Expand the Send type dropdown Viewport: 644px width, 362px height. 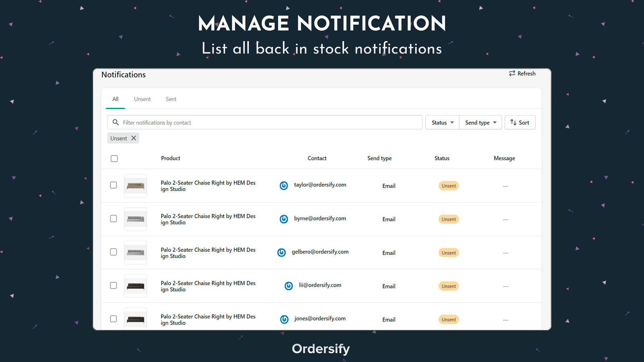click(480, 122)
